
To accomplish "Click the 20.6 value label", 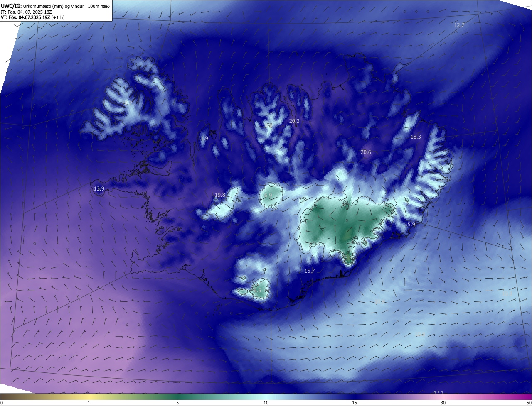I will (x=366, y=152).
